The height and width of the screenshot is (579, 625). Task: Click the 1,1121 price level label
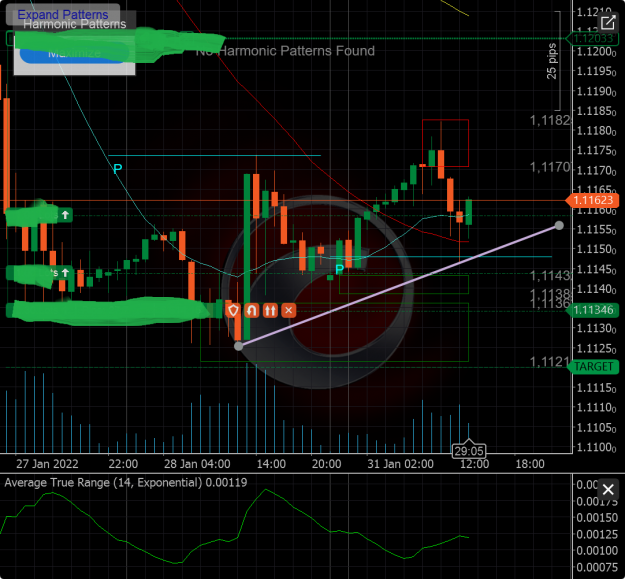pos(549,361)
